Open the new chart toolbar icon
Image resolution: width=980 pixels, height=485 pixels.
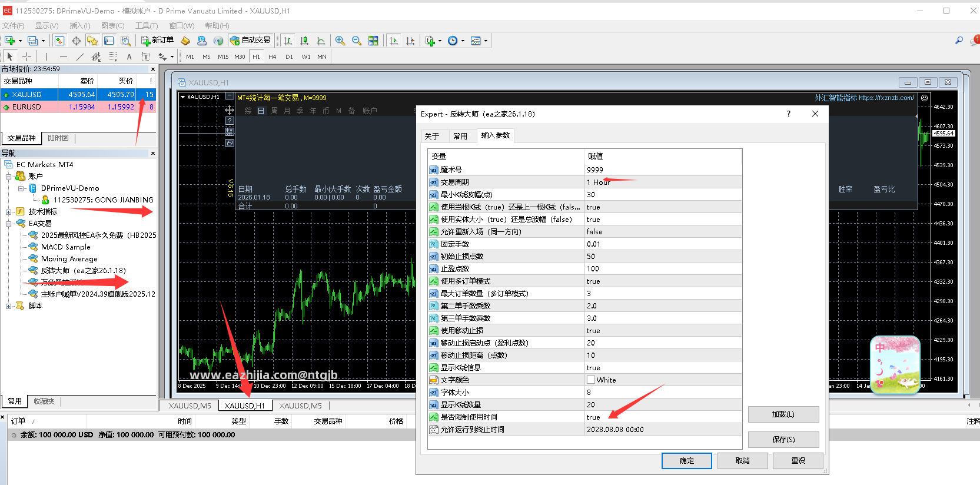click(9, 41)
